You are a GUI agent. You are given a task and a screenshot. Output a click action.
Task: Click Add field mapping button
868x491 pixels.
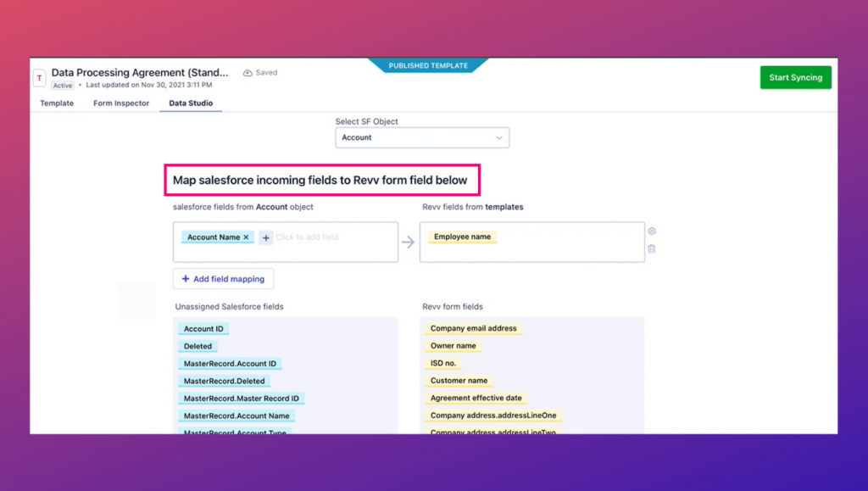223,279
